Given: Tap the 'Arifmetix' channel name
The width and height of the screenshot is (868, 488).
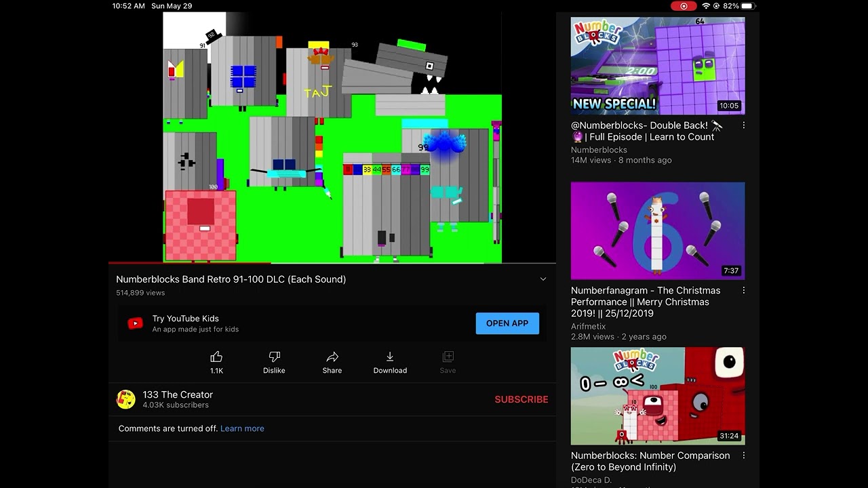Looking at the screenshot, I should (588, 326).
